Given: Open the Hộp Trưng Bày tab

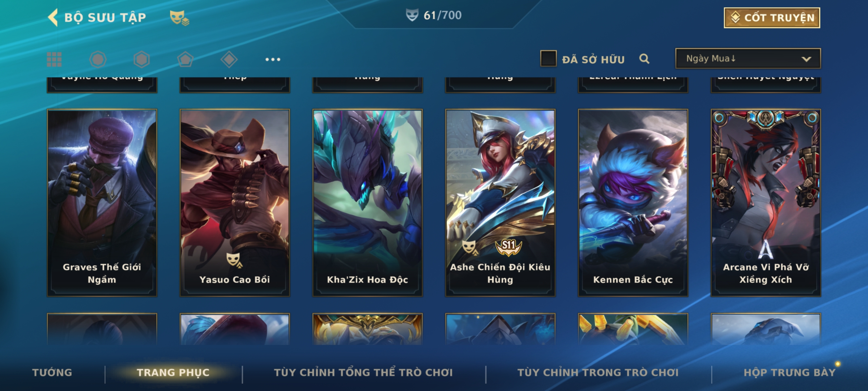Looking at the screenshot, I should (790, 373).
